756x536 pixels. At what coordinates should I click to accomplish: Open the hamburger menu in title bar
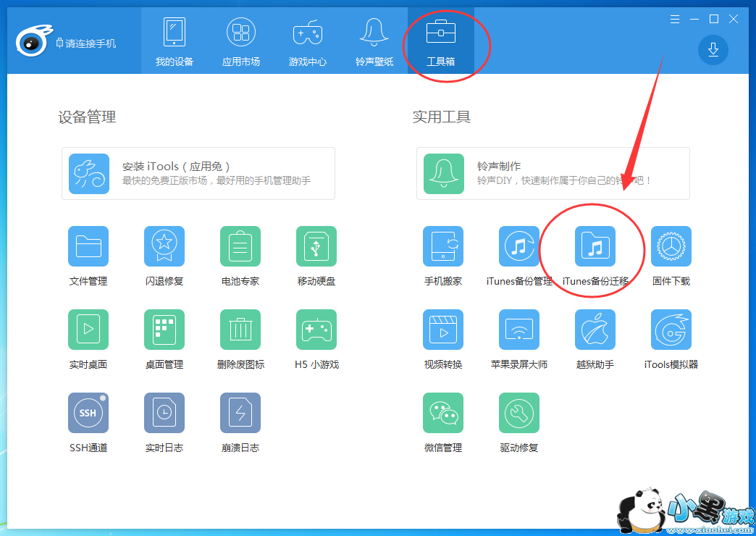click(x=675, y=20)
